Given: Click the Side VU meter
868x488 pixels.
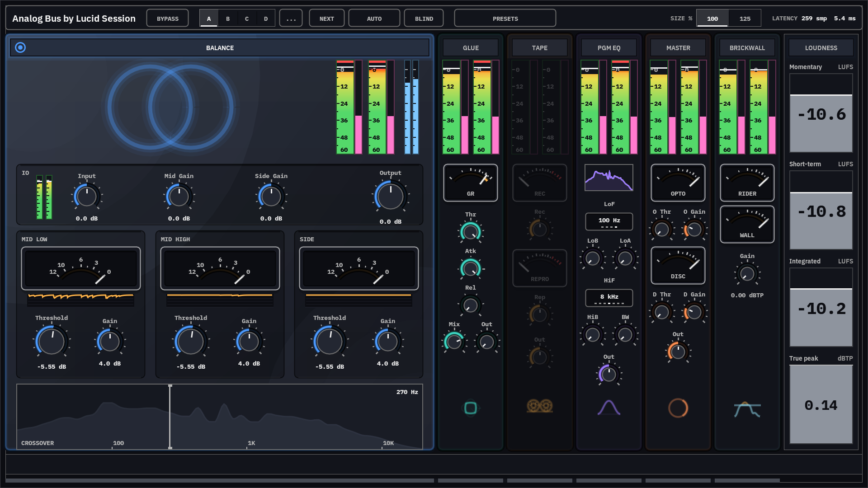Looking at the screenshot, I should point(359,268).
